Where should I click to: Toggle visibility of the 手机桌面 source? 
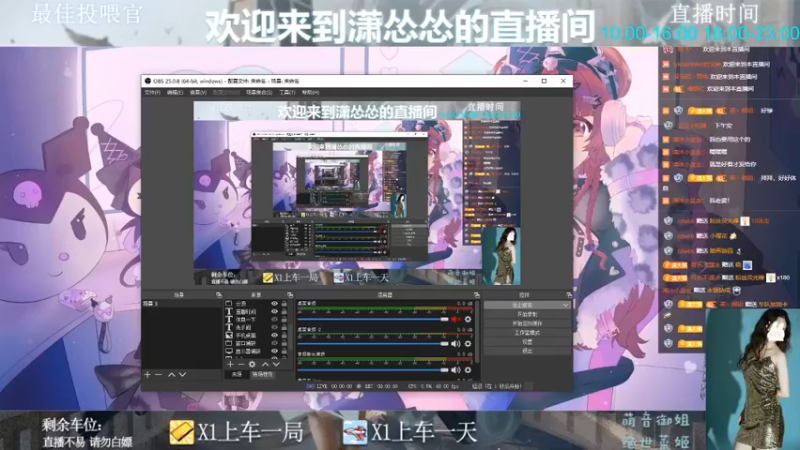coord(274,335)
